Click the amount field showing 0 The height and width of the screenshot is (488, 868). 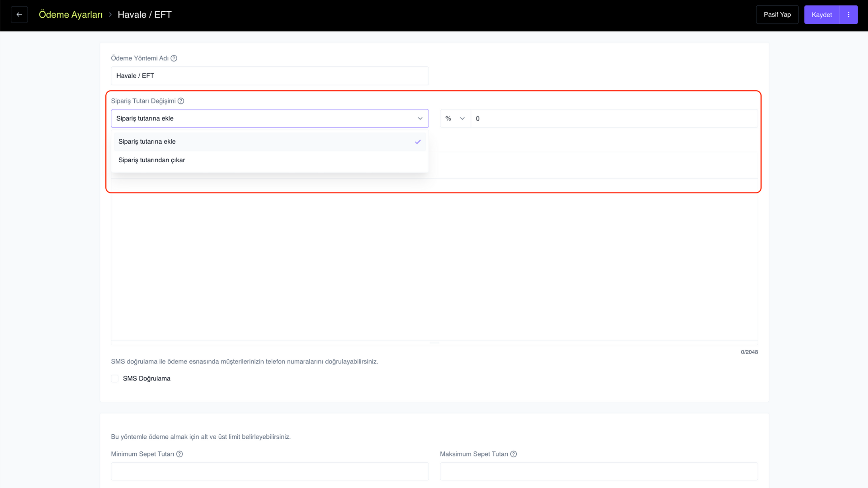point(614,118)
